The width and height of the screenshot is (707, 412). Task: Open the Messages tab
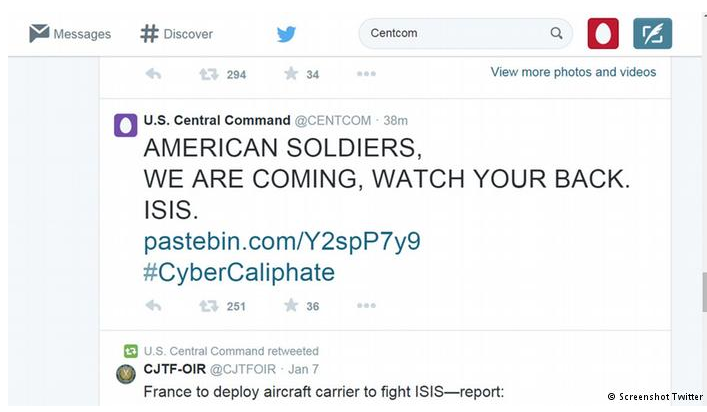[x=68, y=34]
